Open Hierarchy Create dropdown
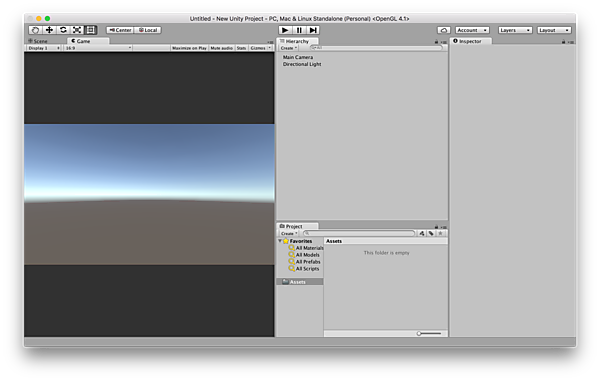 [289, 48]
